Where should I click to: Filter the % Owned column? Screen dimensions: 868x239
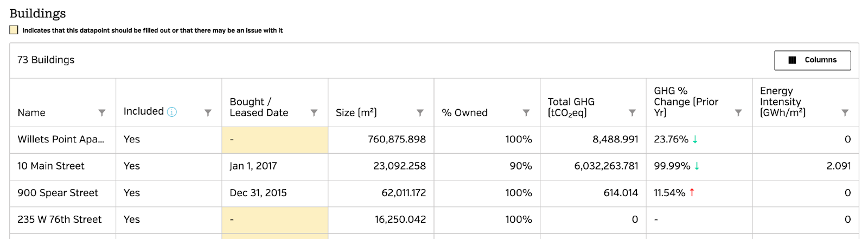pyautogui.click(x=526, y=112)
